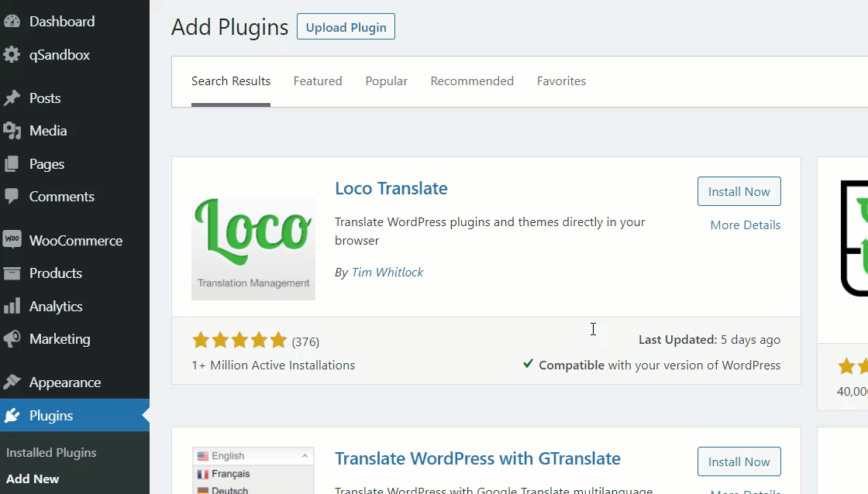The image size is (868, 494).
Task: Click the Analytics bar chart icon
Action: 12,306
